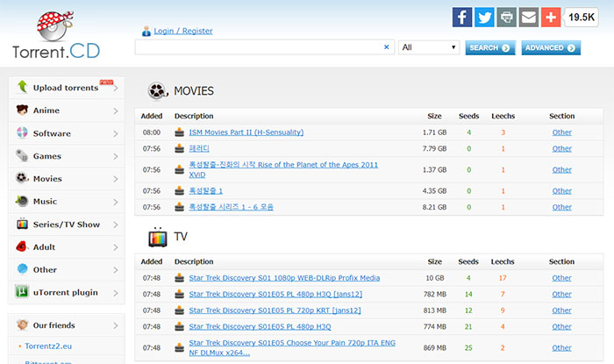Viewport: 614px width, 364px height.
Task: Open the Adult menu item
Action: tap(67, 247)
